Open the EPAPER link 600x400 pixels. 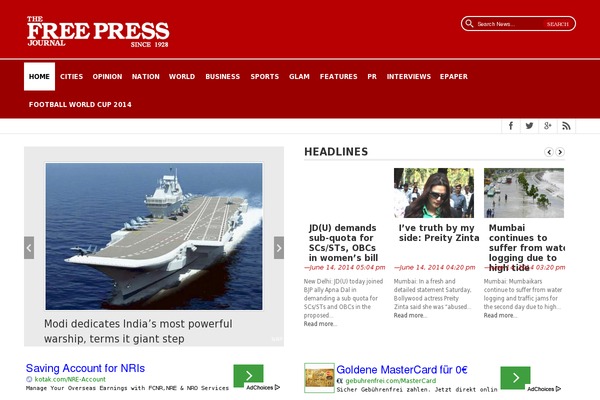454,77
